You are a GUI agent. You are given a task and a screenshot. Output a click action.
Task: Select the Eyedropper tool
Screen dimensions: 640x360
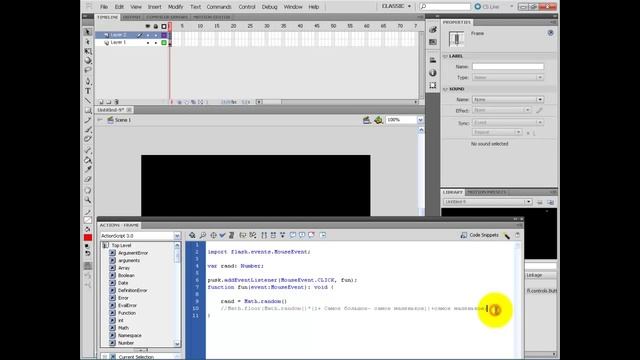[x=88, y=169]
